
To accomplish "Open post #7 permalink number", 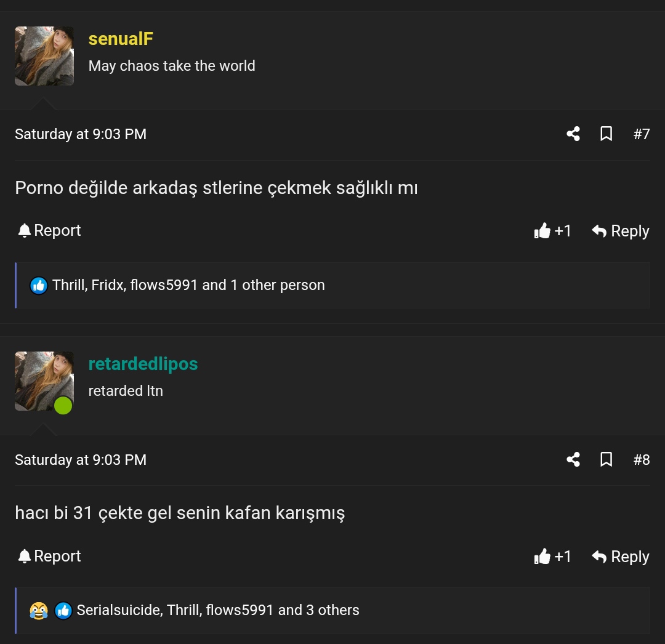I will pos(642,134).
